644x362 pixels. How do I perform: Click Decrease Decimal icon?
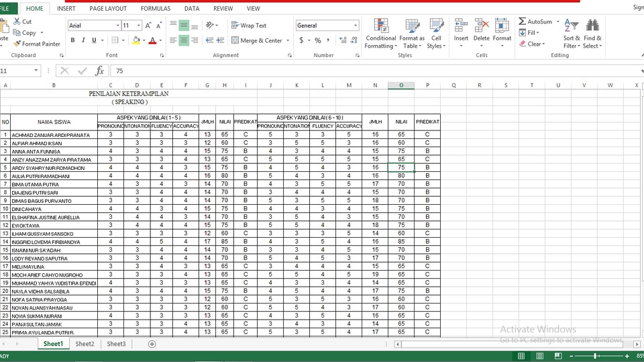pos(354,40)
